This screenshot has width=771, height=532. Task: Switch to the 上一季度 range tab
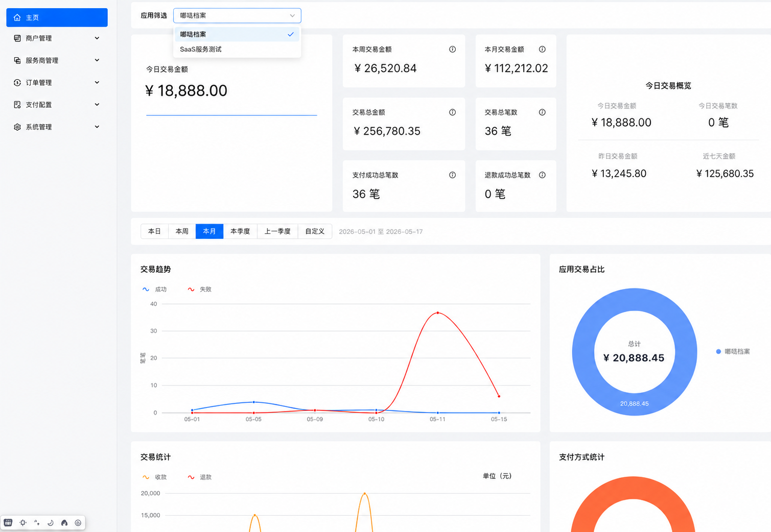coord(277,231)
